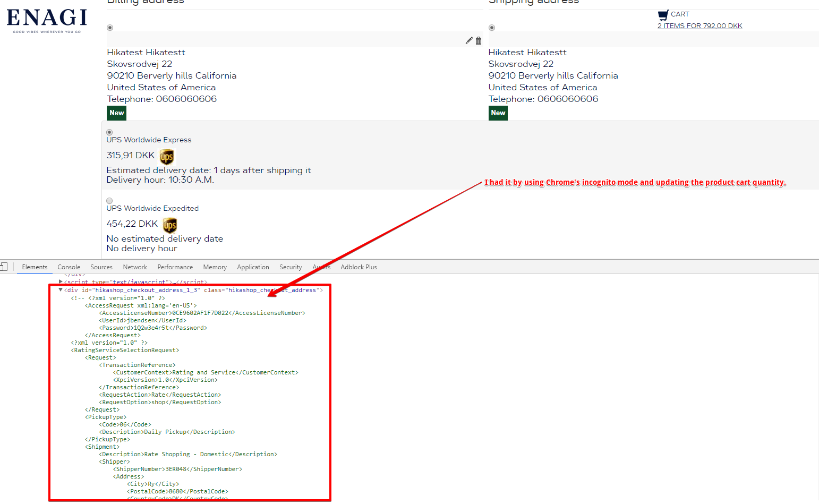The width and height of the screenshot is (819, 504).
Task: Select the RequestOption shop line
Action: point(160,402)
